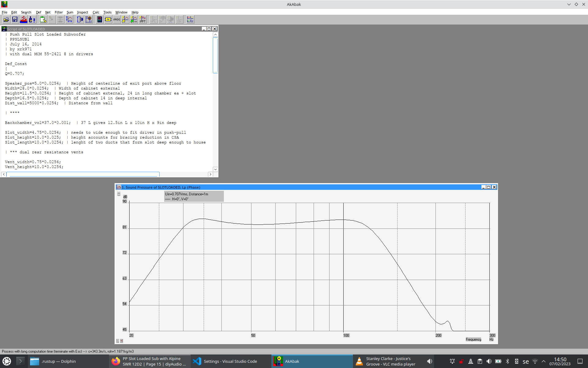
Task: Open the Sum menu
Action: tap(70, 12)
